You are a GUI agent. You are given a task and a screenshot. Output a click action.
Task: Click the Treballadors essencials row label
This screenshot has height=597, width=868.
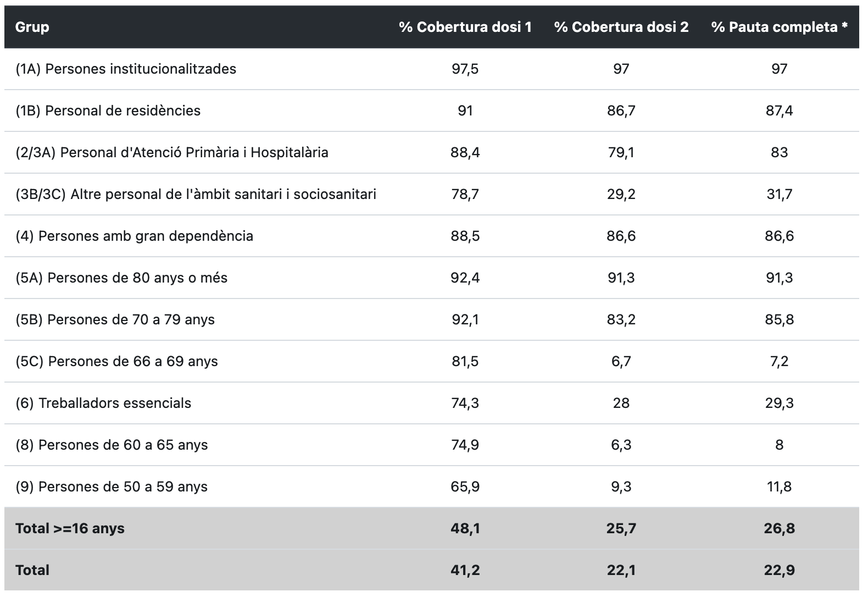[103, 403]
